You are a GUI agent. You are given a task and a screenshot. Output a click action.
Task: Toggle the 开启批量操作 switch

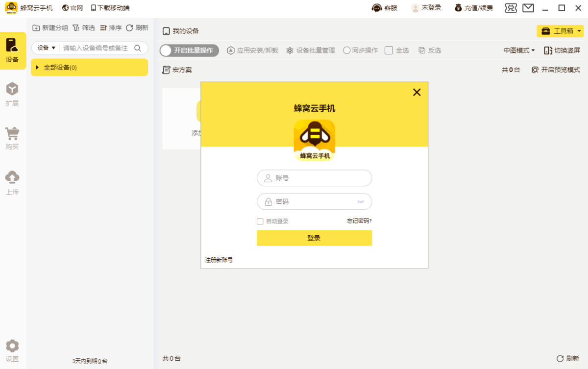189,50
